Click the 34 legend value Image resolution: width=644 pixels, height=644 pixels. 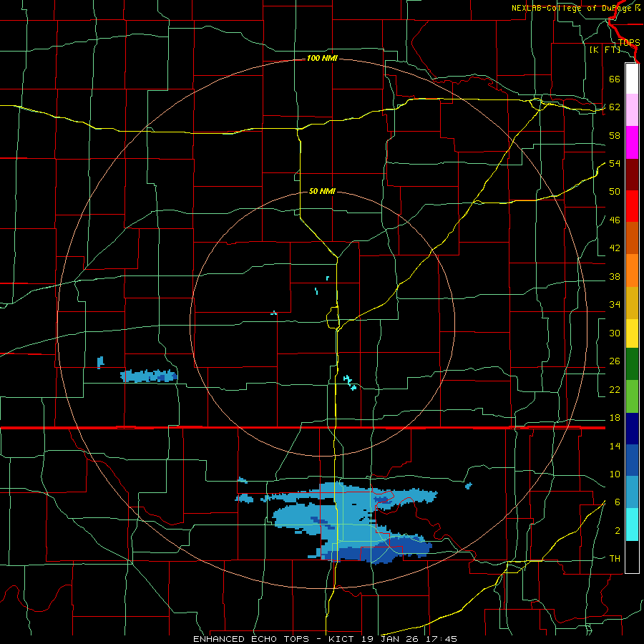615,305
